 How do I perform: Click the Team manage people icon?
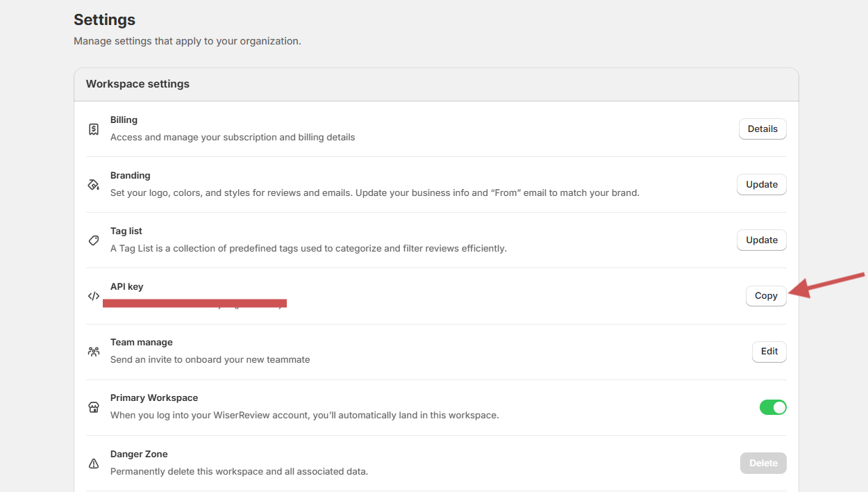94,352
